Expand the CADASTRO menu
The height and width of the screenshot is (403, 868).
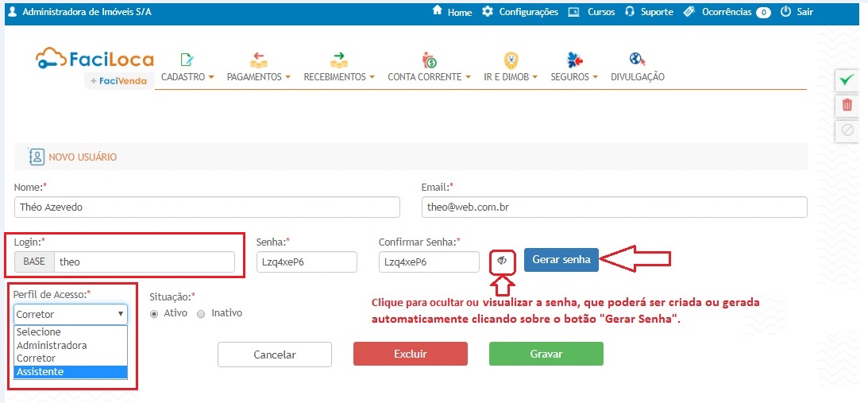(x=187, y=77)
